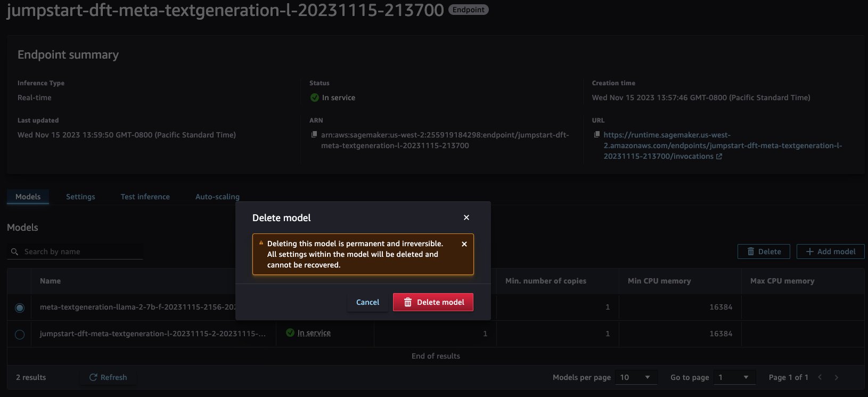This screenshot has width=868, height=397.
Task: Click the Add model button
Action: coord(830,252)
